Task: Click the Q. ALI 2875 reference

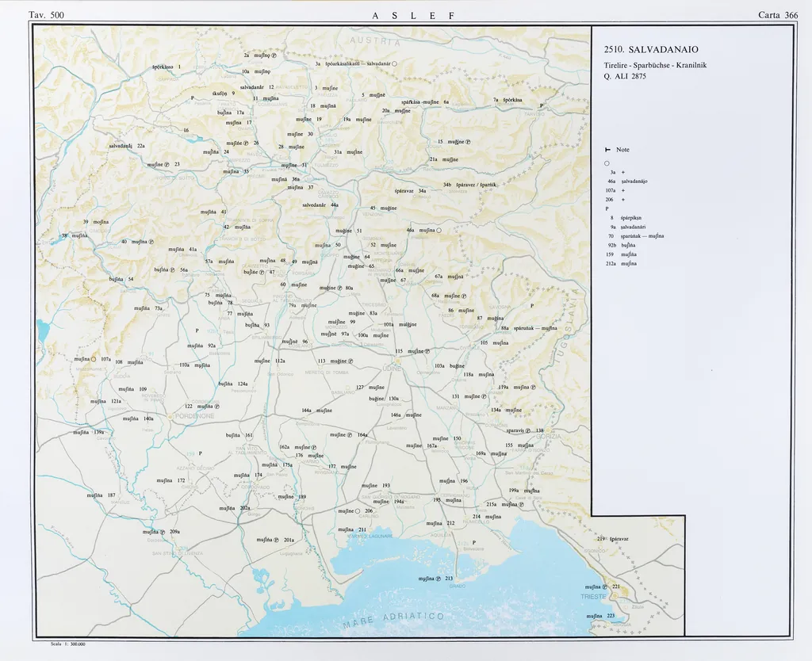Action: [x=624, y=76]
